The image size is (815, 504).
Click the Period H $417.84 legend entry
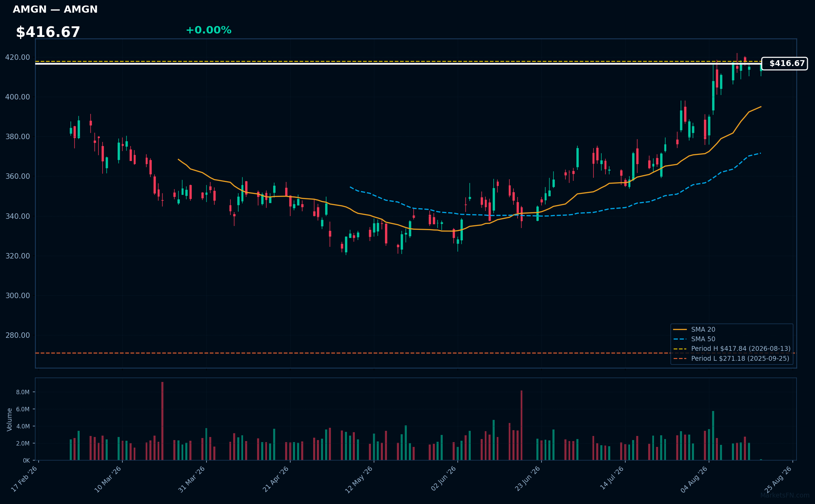coord(732,348)
